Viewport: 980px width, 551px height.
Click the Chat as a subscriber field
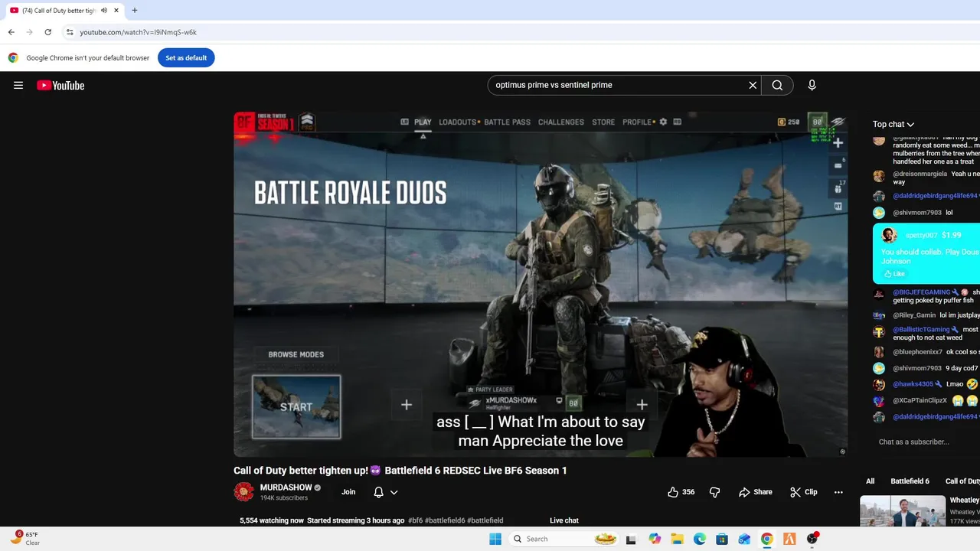913,442
